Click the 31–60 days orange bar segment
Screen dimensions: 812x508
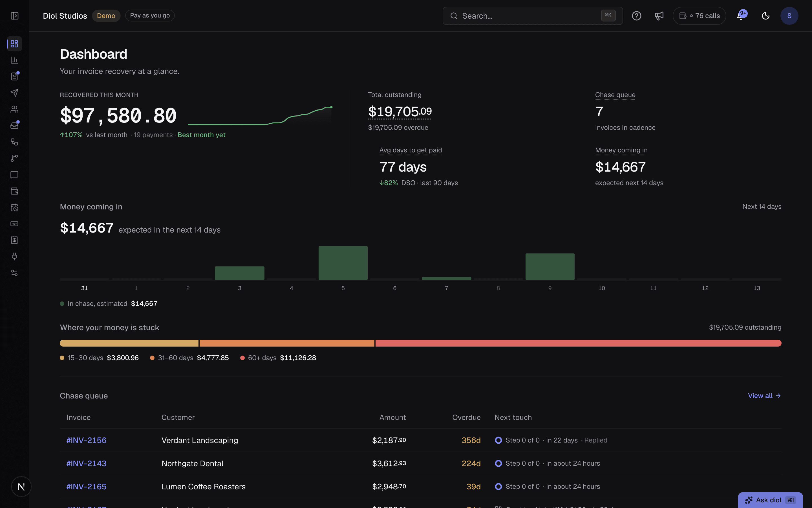tap(287, 343)
